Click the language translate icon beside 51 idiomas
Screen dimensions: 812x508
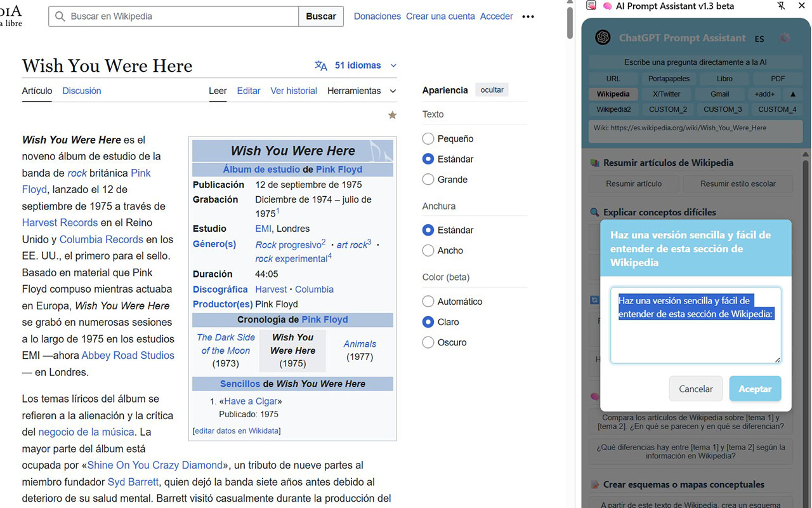tap(321, 65)
